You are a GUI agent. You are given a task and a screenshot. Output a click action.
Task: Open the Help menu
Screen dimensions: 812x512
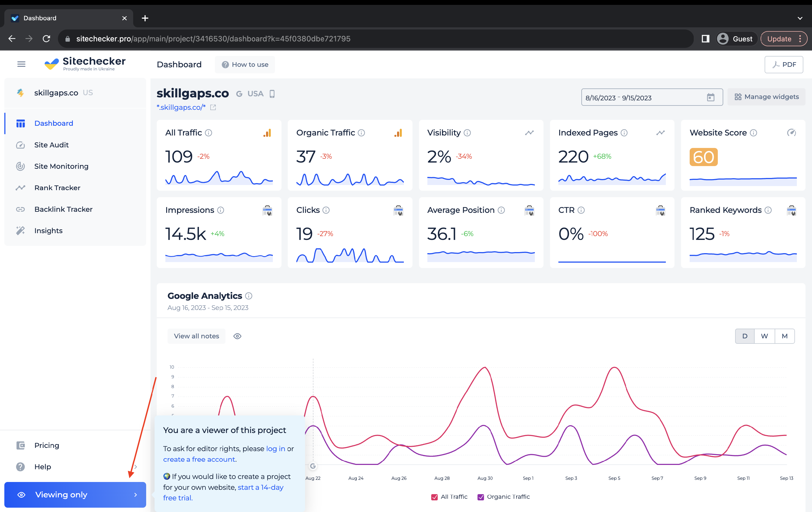tap(75, 467)
